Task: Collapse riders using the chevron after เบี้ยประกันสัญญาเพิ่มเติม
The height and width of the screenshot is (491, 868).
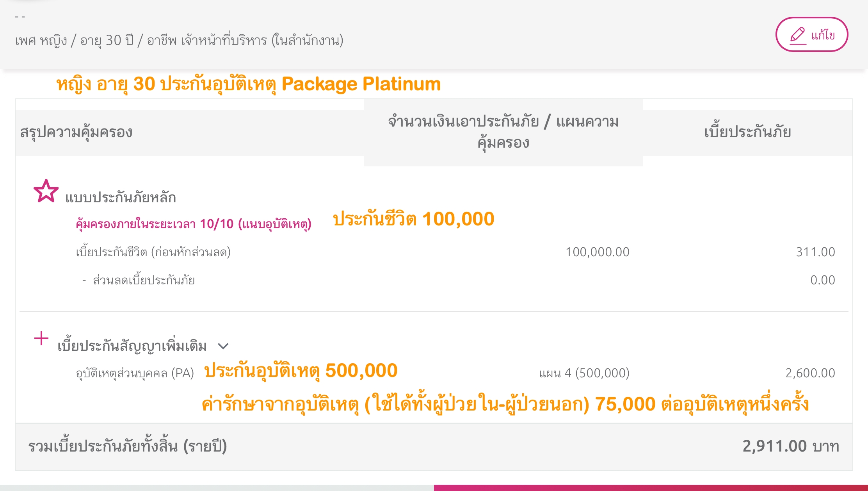Action: [x=223, y=346]
